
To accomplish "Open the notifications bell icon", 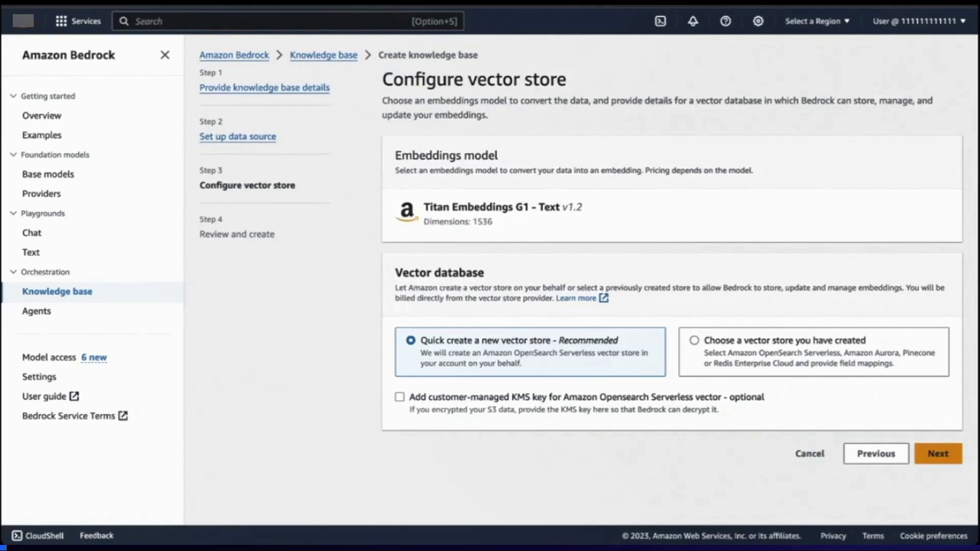I will [693, 21].
